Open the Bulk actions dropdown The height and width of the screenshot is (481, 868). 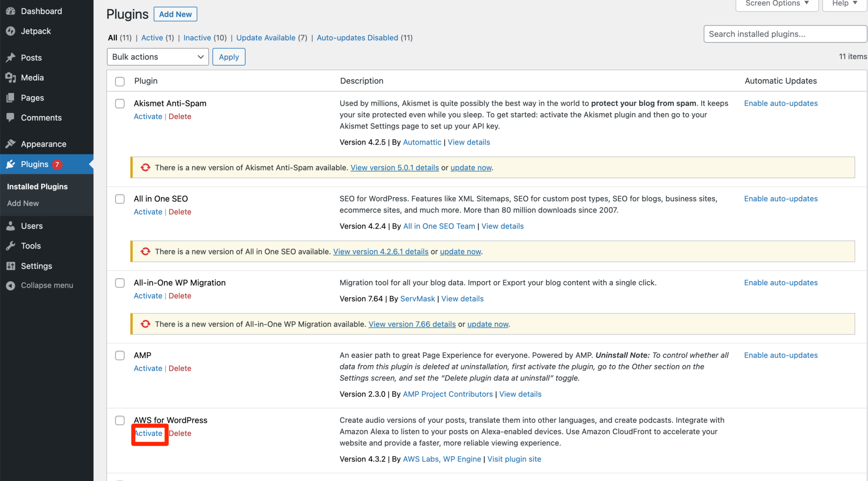(x=157, y=56)
